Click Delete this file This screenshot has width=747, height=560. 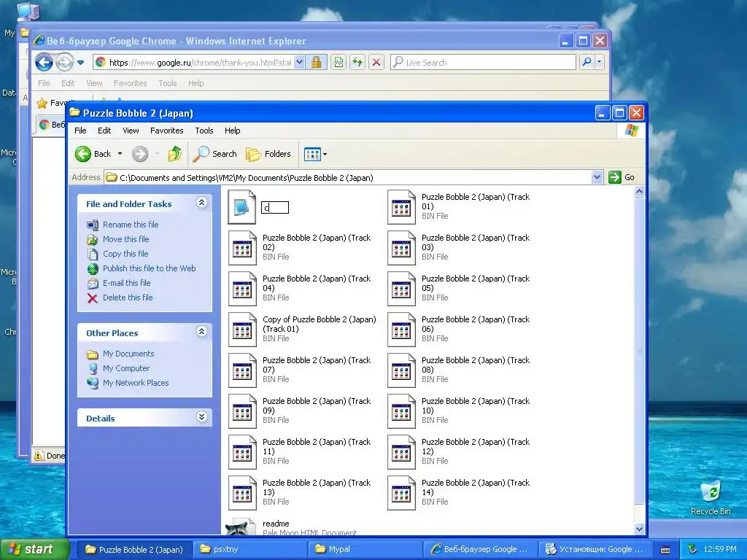click(x=128, y=297)
